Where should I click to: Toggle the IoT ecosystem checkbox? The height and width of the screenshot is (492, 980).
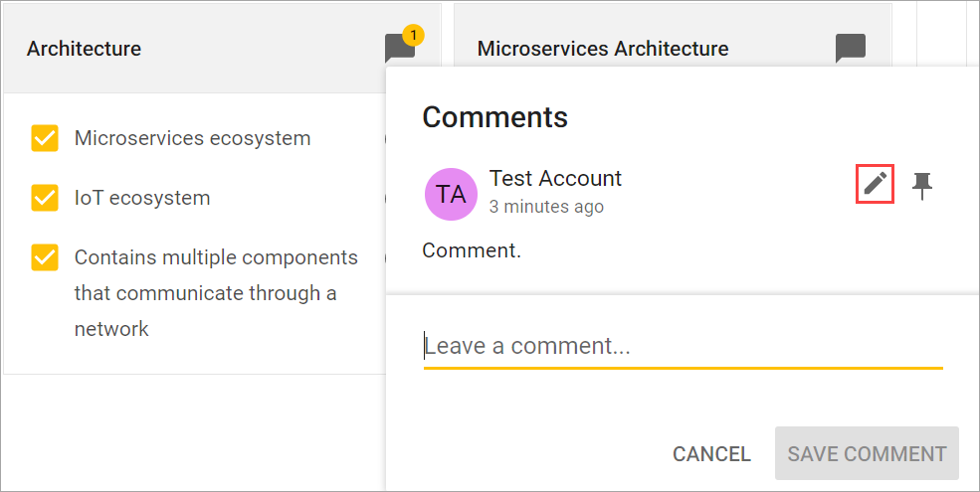[45, 198]
